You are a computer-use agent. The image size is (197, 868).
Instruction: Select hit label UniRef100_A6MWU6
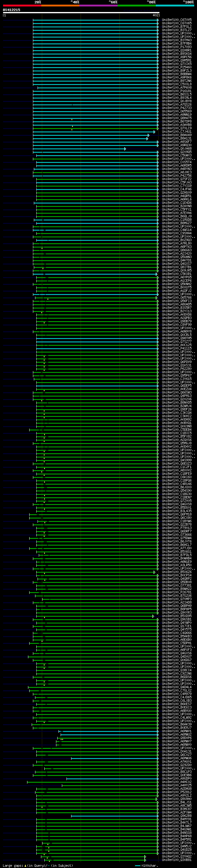tap(177, 758)
